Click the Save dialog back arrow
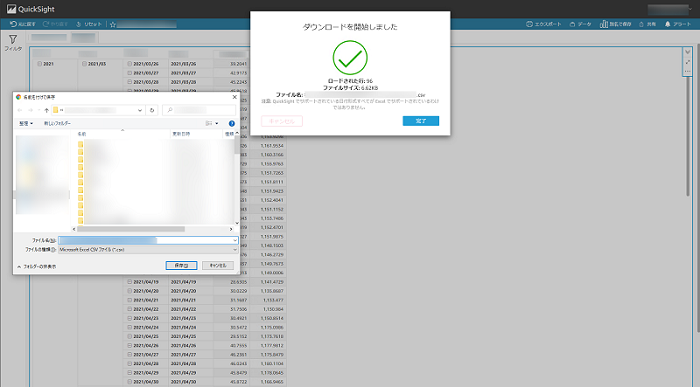The width and height of the screenshot is (700, 387). [20, 110]
